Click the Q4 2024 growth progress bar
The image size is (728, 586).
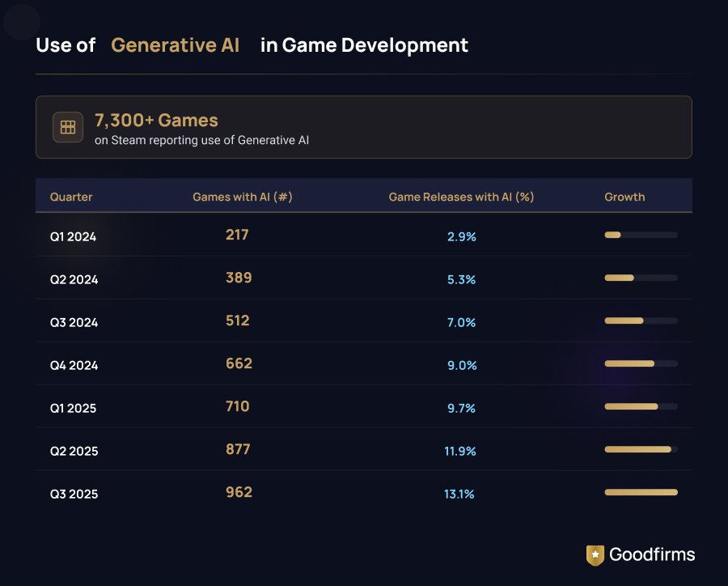[641, 363]
